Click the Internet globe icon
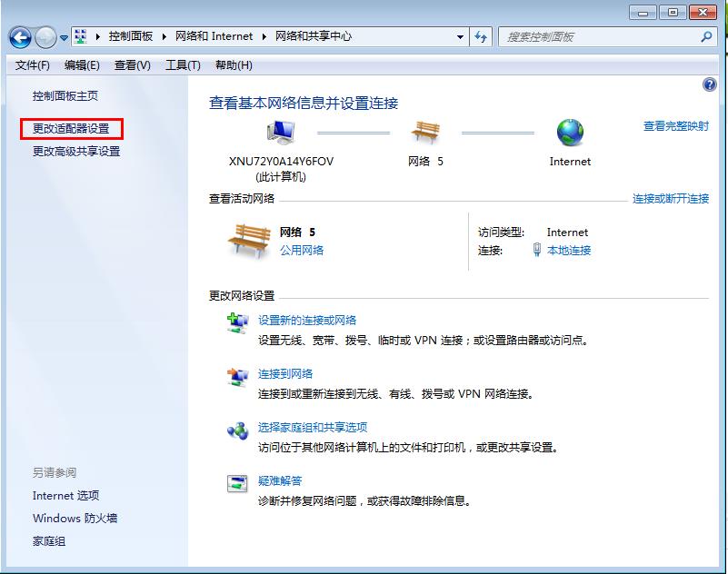This screenshot has width=728, height=574. pyautogui.click(x=570, y=133)
